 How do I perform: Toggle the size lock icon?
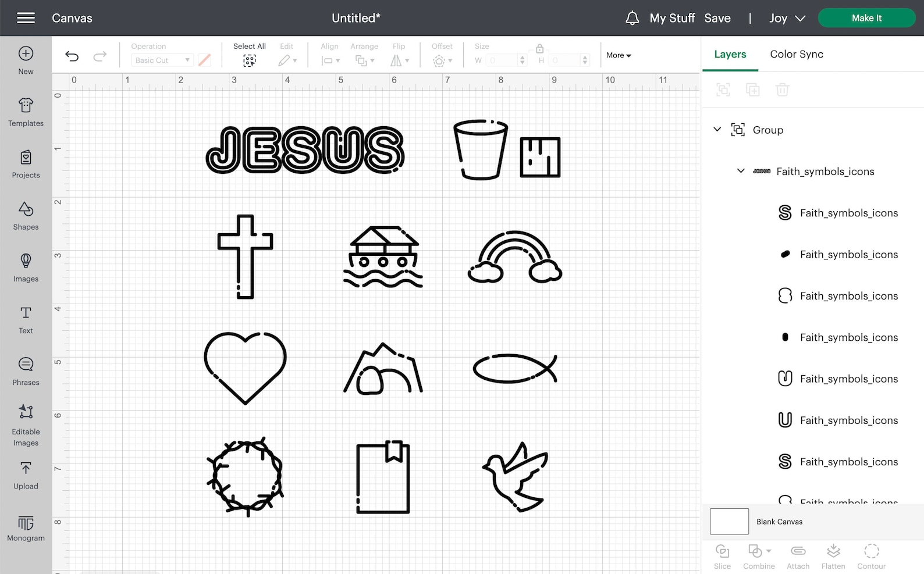click(539, 48)
